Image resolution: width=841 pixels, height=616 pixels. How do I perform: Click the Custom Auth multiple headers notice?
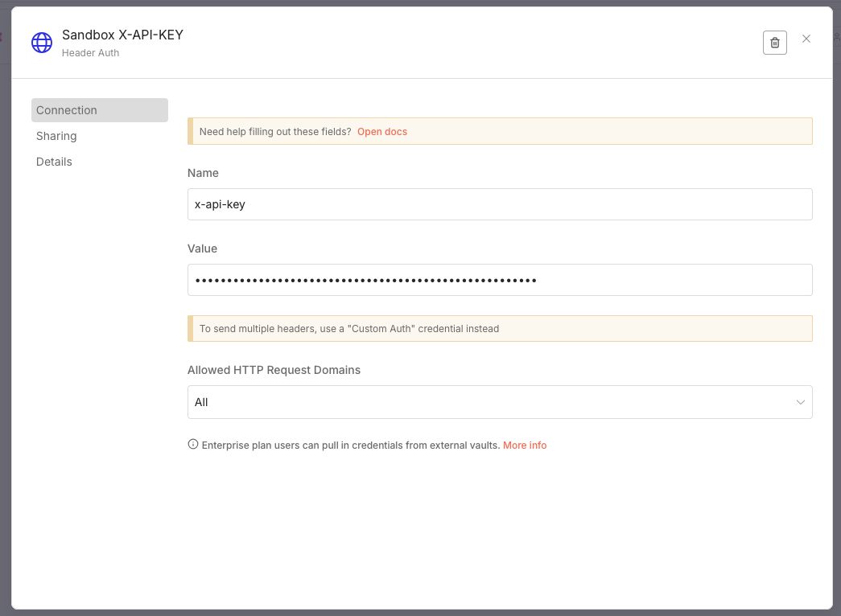coord(348,328)
